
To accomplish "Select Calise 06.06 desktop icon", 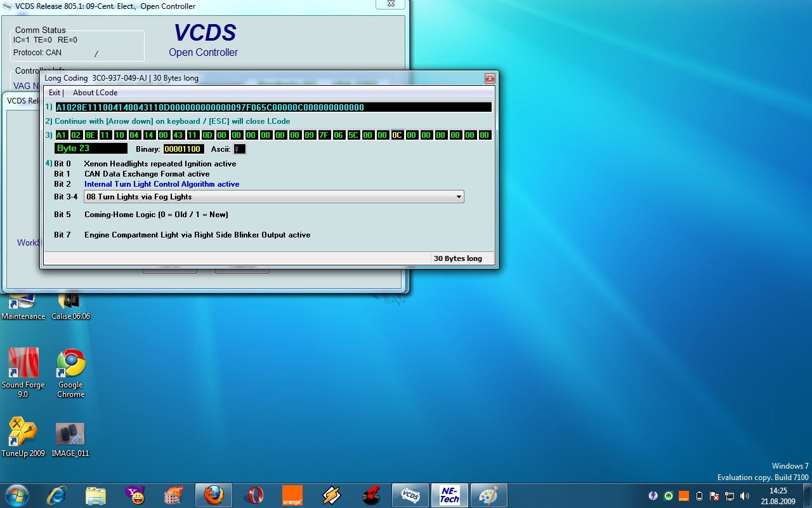I will 70,306.
